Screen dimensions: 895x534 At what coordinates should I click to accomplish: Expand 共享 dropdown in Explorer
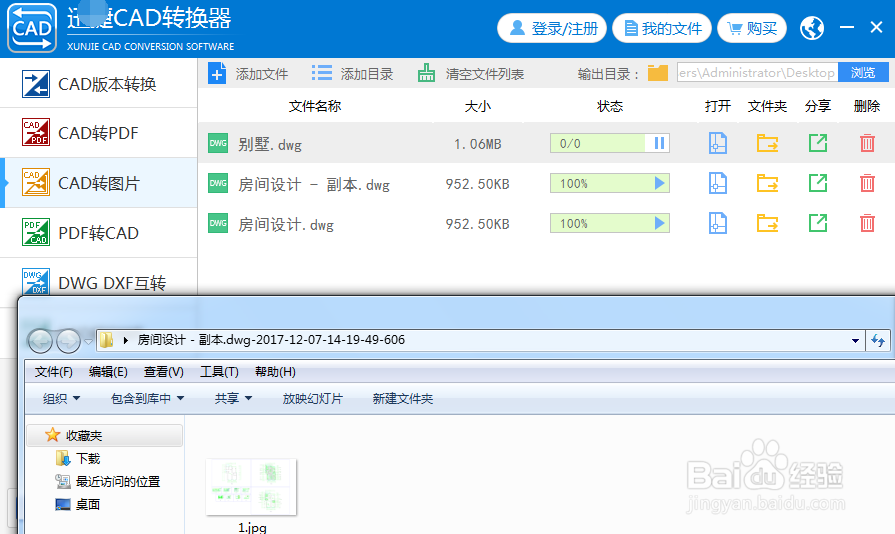233,399
